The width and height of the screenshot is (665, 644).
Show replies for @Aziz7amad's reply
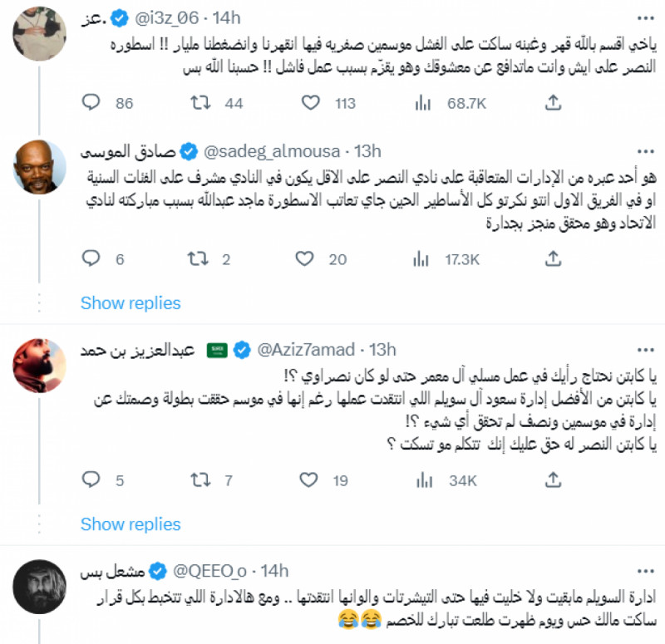(x=130, y=524)
